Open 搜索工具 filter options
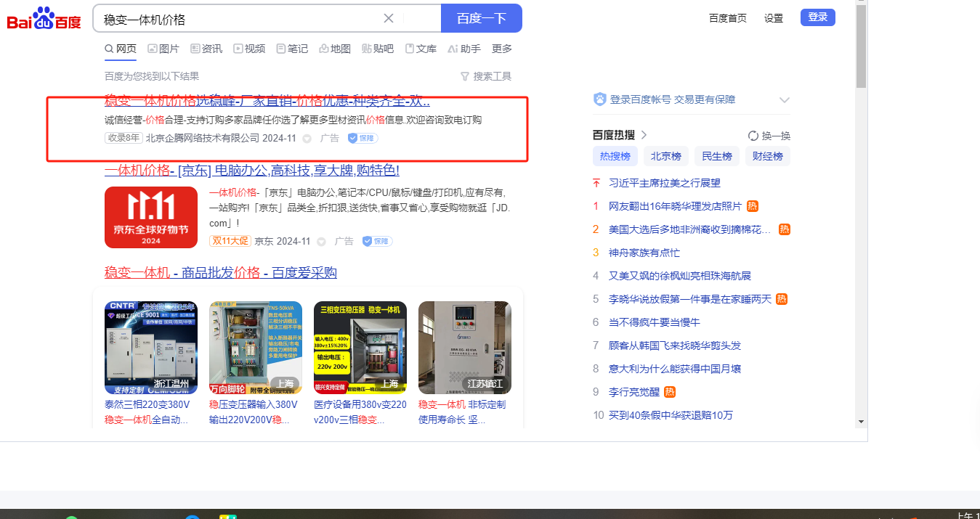This screenshot has width=980, height=519. (486, 76)
